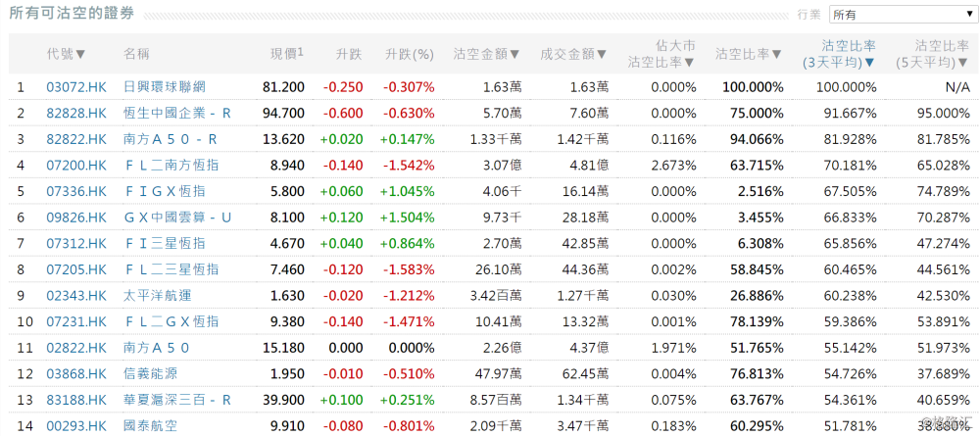This screenshot has width=980, height=436.
Task: Select the 3.07億 short-selling amount cell
Action: (x=503, y=165)
